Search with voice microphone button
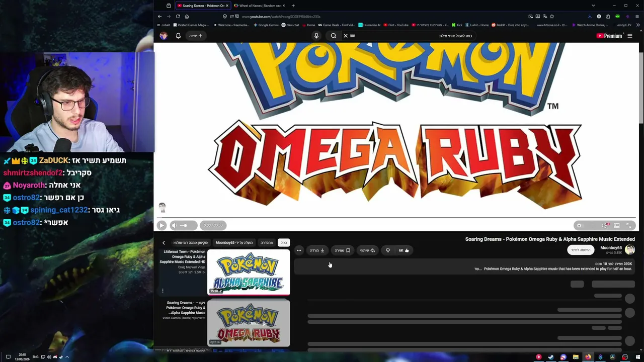This screenshot has width=644, height=362. (316, 36)
